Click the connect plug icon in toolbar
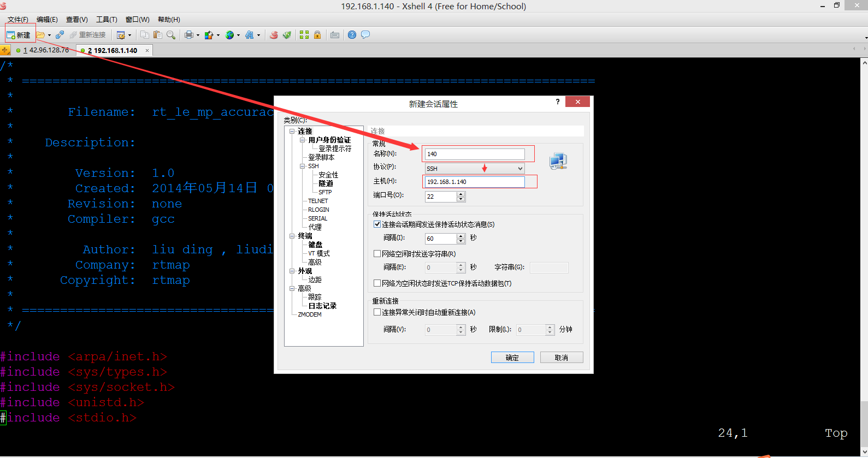The height and width of the screenshot is (458, 868). pos(60,35)
